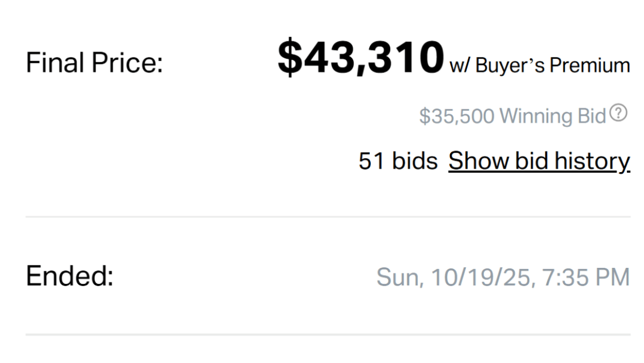This screenshot has height=363, width=644.
Task: Click the "Winning Bid" gray label text
Action: [553, 116]
